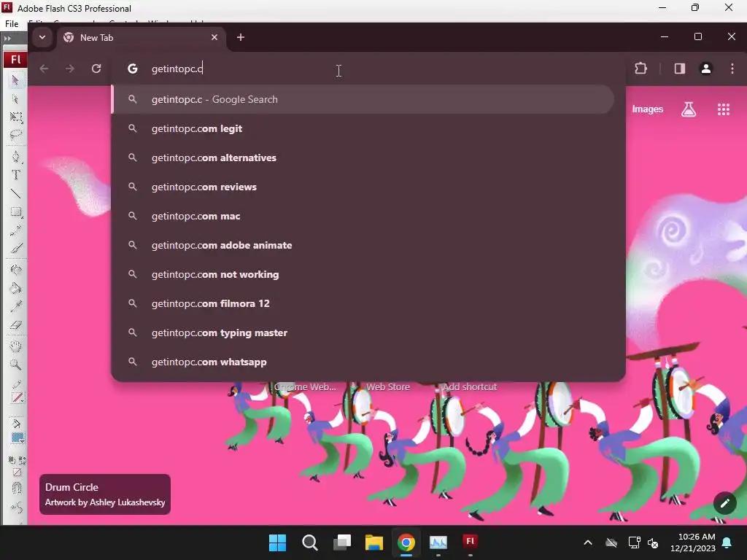Activate the Text tool in Flash
747x560 pixels.
tap(15, 175)
